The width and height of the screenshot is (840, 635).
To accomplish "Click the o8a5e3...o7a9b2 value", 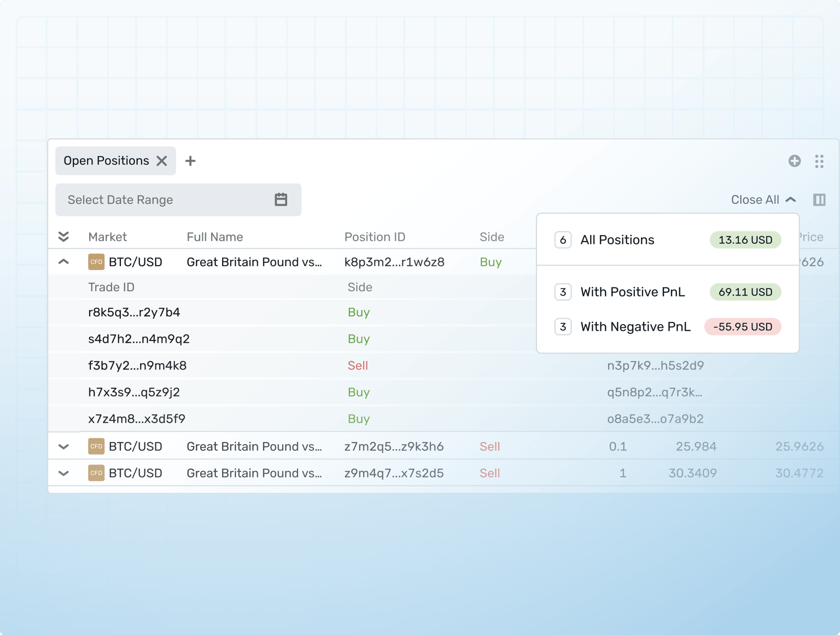I will (655, 419).
